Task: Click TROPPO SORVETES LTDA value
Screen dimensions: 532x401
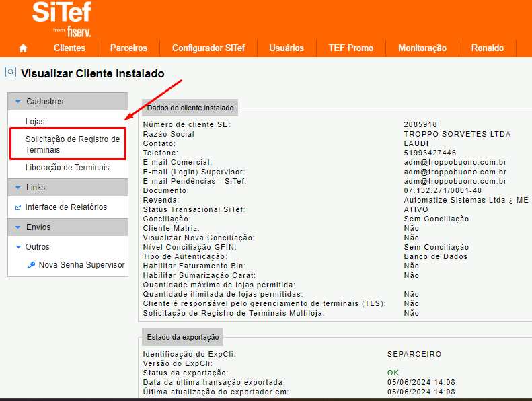Action: coord(457,134)
